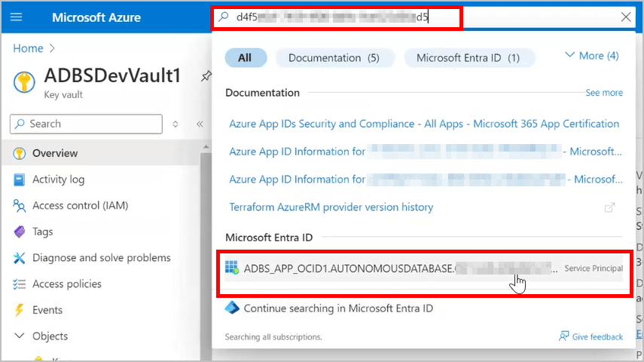Collapse the Objects tree section
The image size is (644, 362).
pos(19,336)
